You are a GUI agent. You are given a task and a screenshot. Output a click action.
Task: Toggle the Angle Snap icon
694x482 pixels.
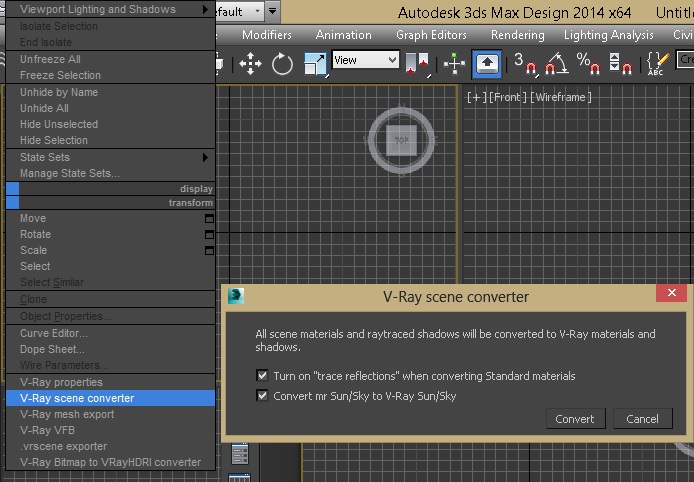point(556,64)
